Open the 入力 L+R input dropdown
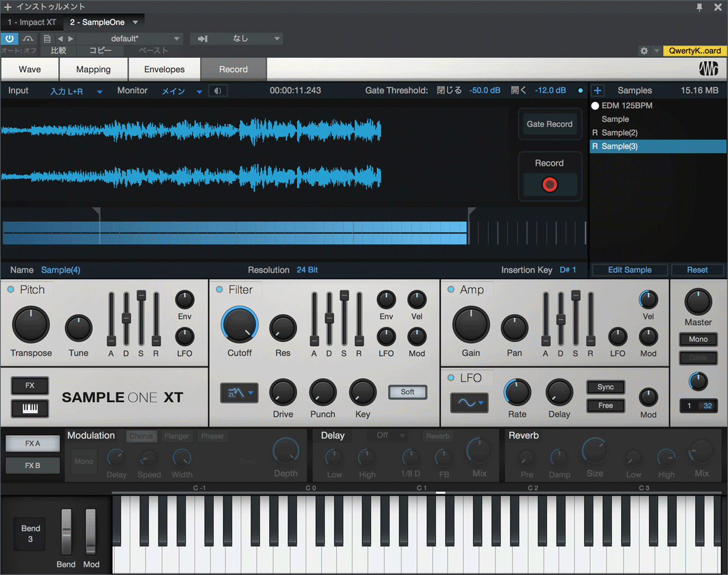The height and width of the screenshot is (575, 728). point(76,91)
